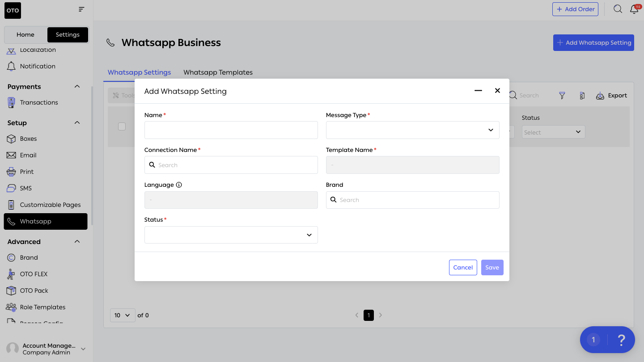Open the Brand advanced page
Image resolution: width=644 pixels, height=362 pixels.
[x=29, y=257]
